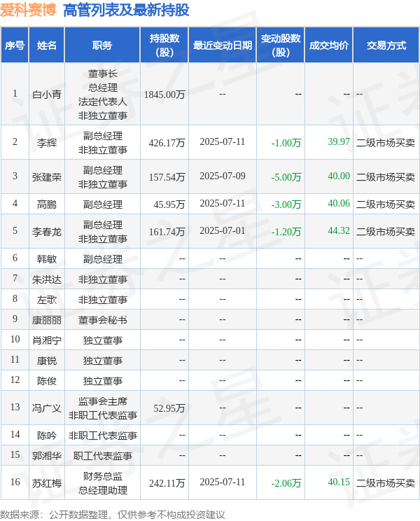
Task: Select the 成交均价 column header
Action: (328, 45)
